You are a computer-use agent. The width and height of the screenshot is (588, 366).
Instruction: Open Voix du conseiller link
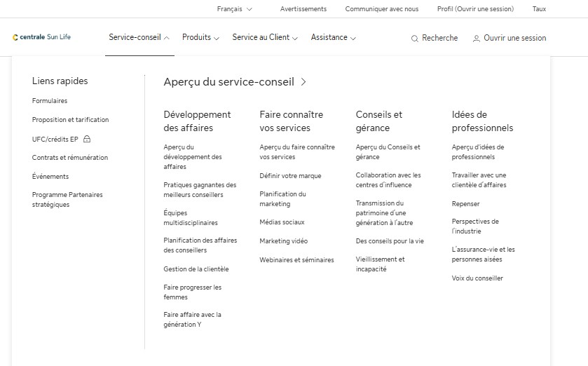click(x=477, y=278)
